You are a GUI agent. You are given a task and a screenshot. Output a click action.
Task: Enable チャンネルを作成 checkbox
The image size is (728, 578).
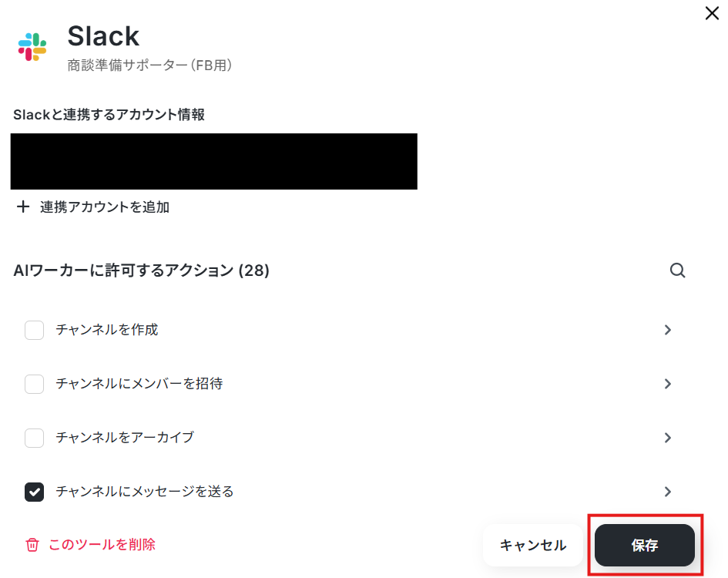(35, 330)
